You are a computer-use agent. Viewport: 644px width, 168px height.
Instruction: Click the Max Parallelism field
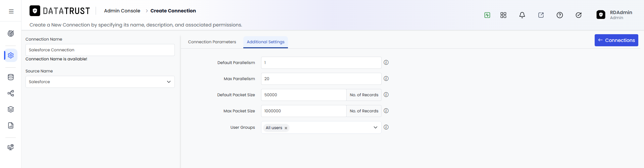click(x=321, y=79)
